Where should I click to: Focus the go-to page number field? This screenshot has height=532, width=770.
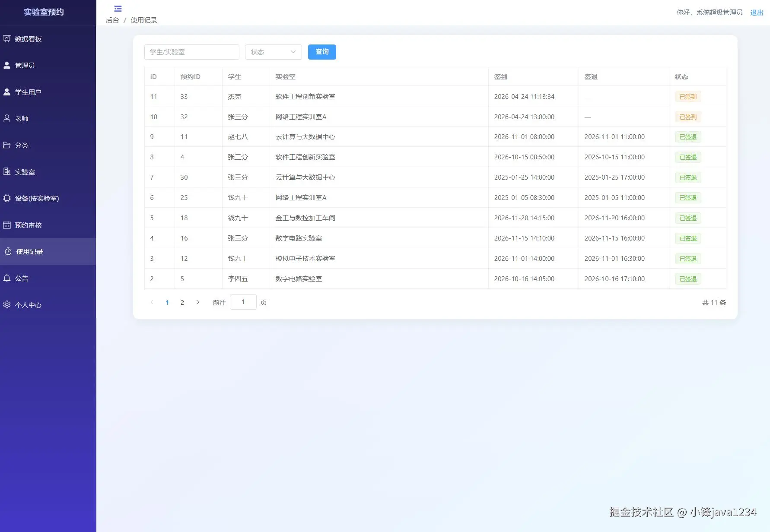point(243,302)
